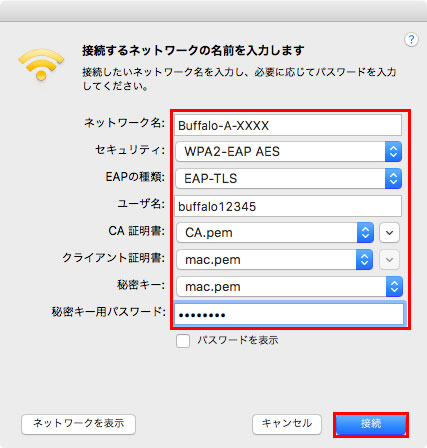Open the クライアント証明書 mac.pem dropdown
This screenshot has height=448, width=427.
(x=275, y=259)
